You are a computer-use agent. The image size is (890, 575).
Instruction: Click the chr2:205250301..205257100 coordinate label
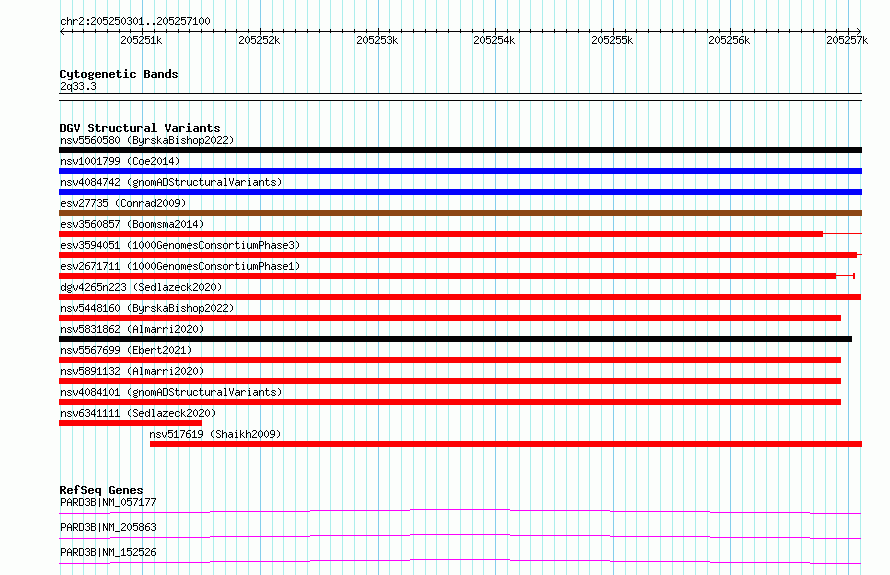[x=135, y=21]
